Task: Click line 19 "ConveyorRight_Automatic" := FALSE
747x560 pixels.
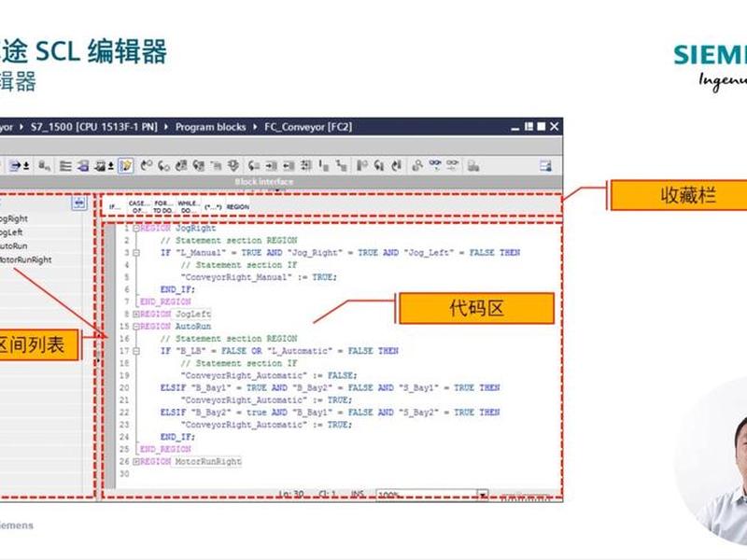Action: tap(269, 376)
